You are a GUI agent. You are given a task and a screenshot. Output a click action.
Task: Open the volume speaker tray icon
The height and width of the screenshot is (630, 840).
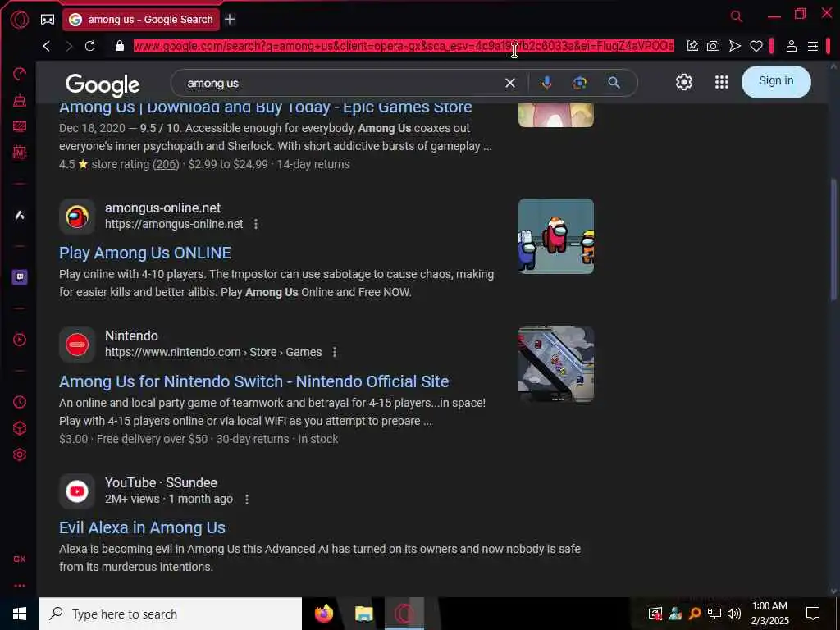click(x=734, y=614)
